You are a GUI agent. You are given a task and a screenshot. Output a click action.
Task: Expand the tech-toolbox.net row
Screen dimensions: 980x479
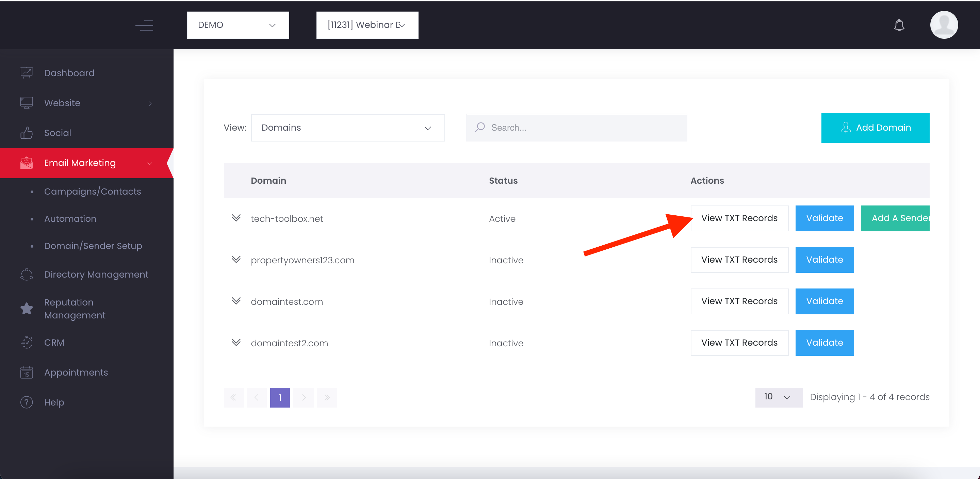(236, 218)
